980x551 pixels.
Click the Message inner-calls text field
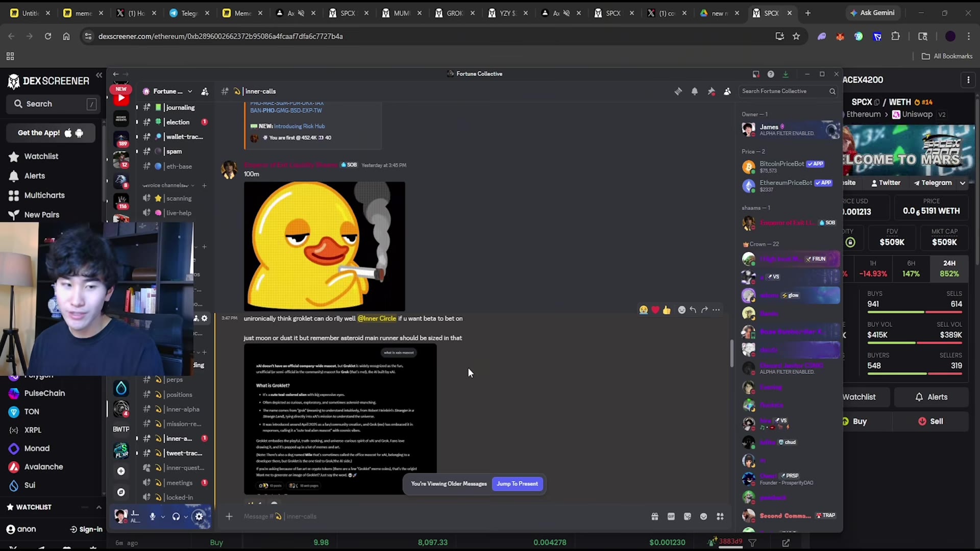439,516
